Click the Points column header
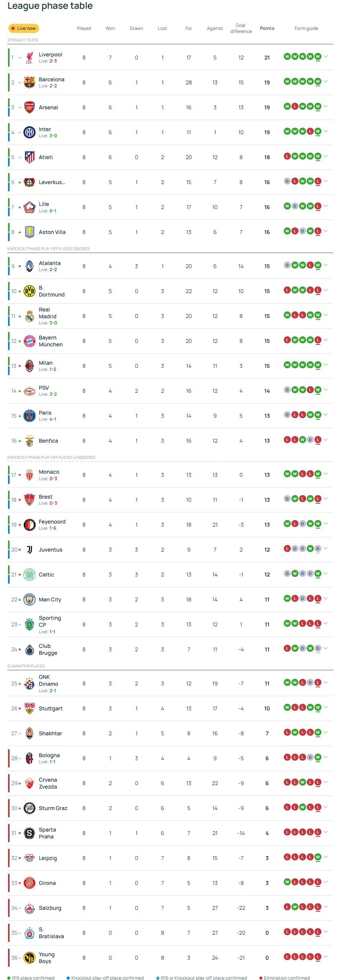Screen dimensions: 339x980 click(267, 28)
